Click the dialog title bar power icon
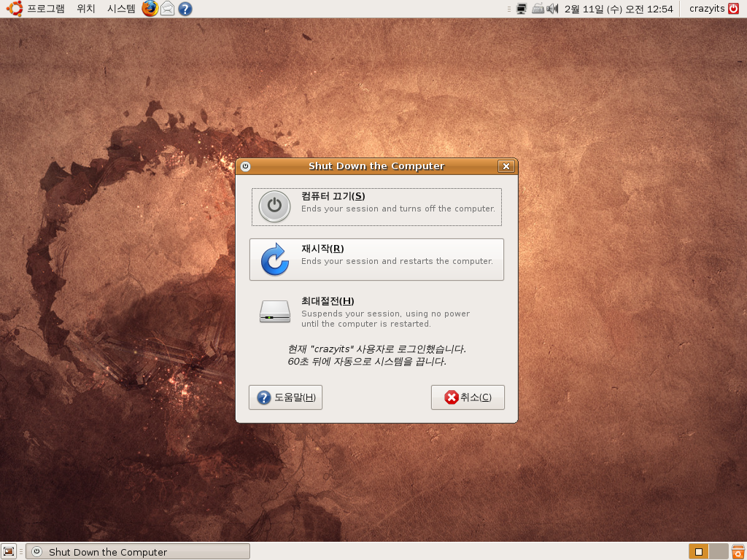Image resolution: width=747 pixels, height=560 pixels. coord(245,166)
